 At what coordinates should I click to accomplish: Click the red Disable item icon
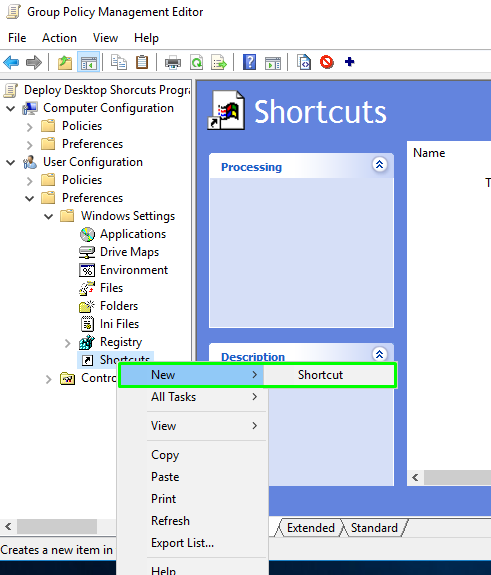point(327,62)
